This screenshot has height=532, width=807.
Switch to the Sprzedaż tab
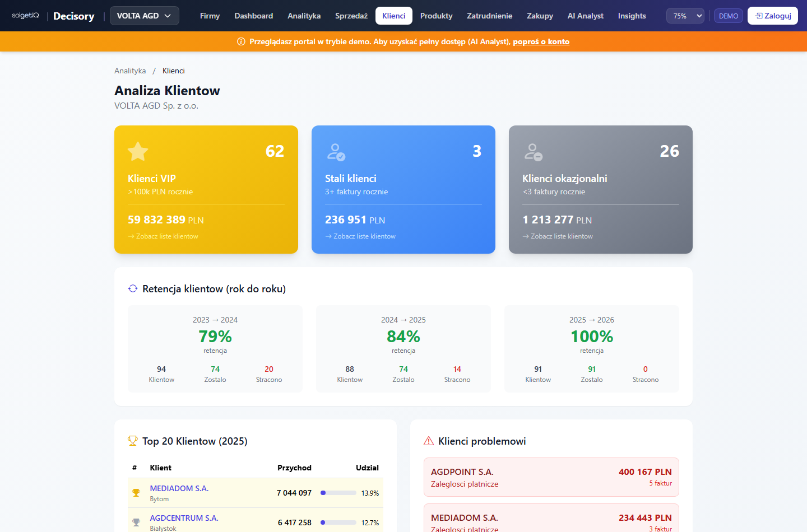(351, 16)
